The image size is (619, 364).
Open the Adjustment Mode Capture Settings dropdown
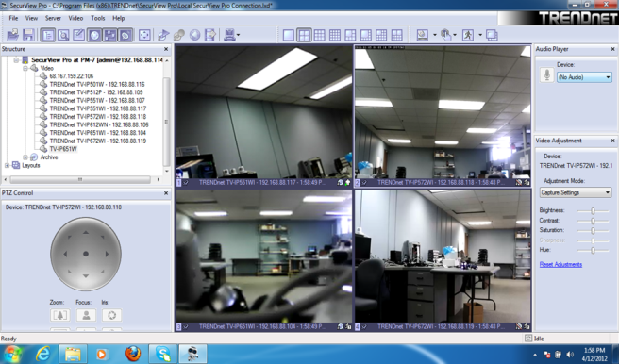(576, 192)
